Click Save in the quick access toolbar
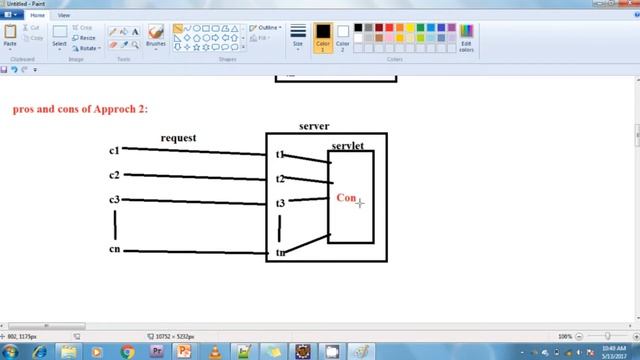Viewport: 640px width, 360px height. point(4,70)
